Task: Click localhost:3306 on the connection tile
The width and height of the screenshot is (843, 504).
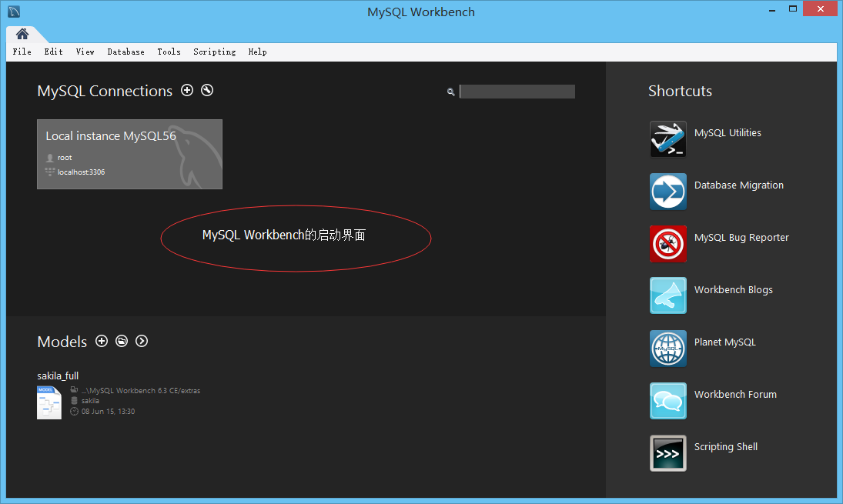Action: 81,172
